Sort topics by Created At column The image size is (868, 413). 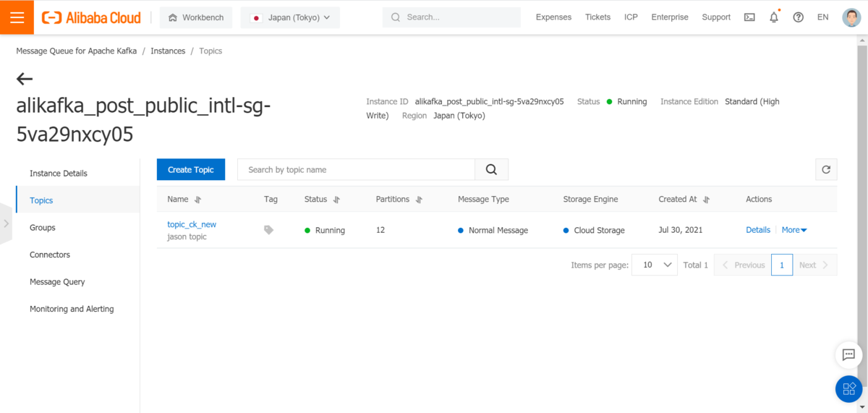(707, 200)
